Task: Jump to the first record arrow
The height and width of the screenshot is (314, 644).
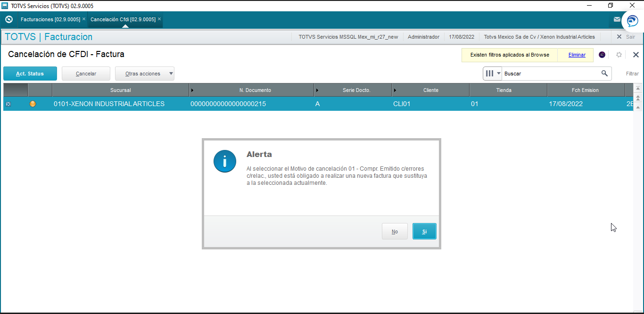Action: pos(638,89)
